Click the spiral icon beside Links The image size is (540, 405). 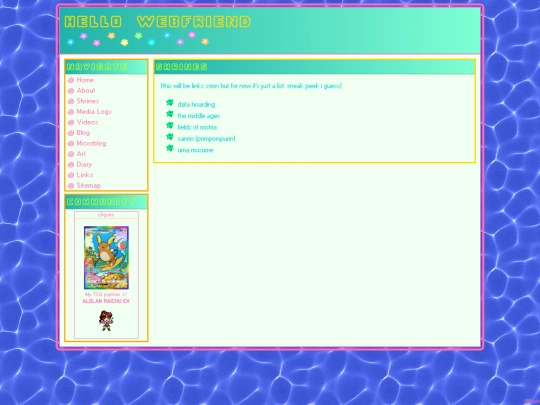(x=71, y=175)
